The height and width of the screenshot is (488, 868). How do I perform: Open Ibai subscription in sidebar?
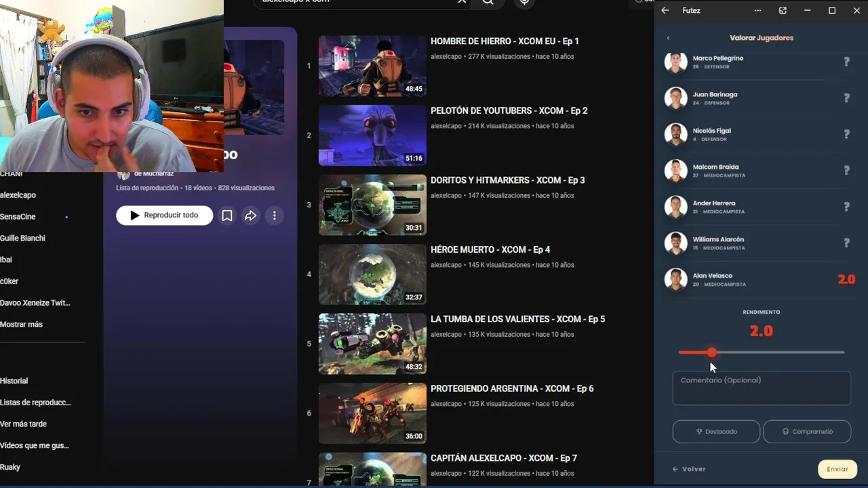coord(6,260)
